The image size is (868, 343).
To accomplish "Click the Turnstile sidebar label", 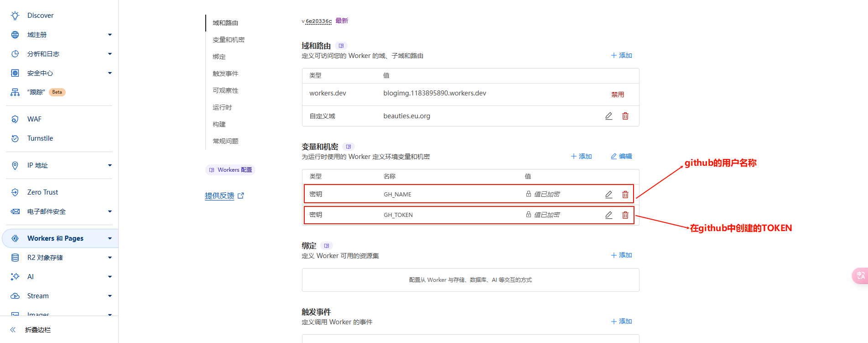I will (x=40, y=138).
